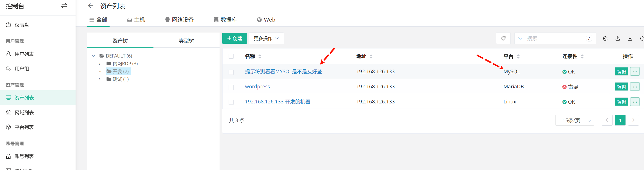Image resolution: width=644 pixels, height=170 pixels.
Task: Click the upload import icon
Action: tap(618, 39)
